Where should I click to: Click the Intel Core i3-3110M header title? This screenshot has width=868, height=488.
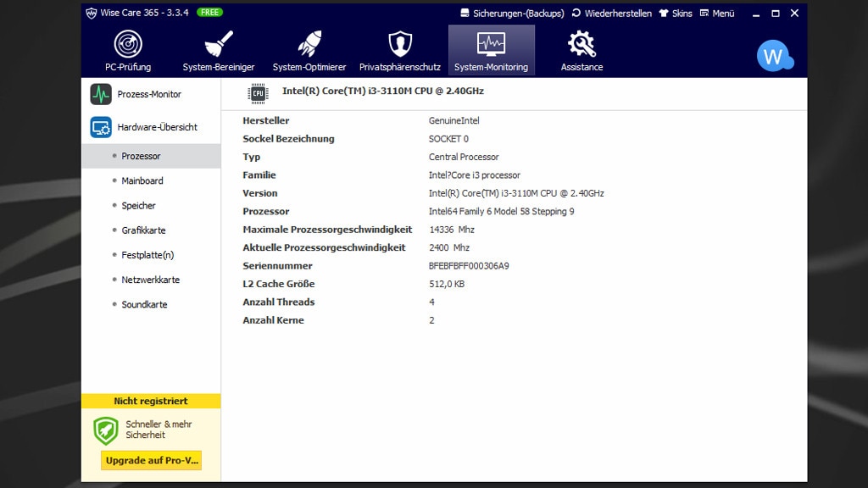[383, 91]
